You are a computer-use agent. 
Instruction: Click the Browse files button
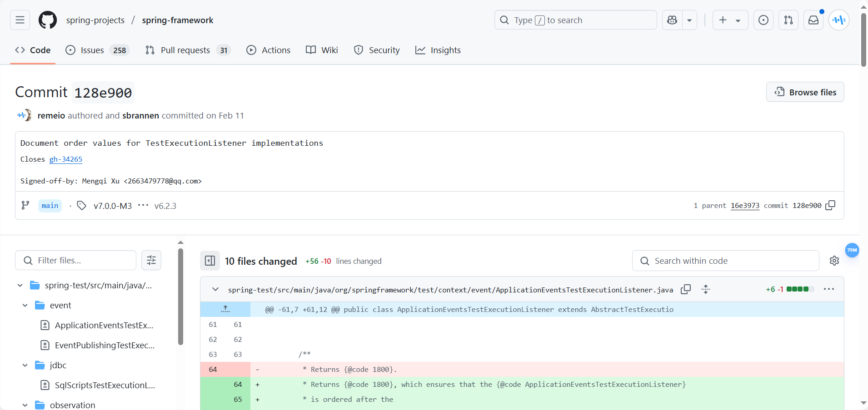click(805, 92)
